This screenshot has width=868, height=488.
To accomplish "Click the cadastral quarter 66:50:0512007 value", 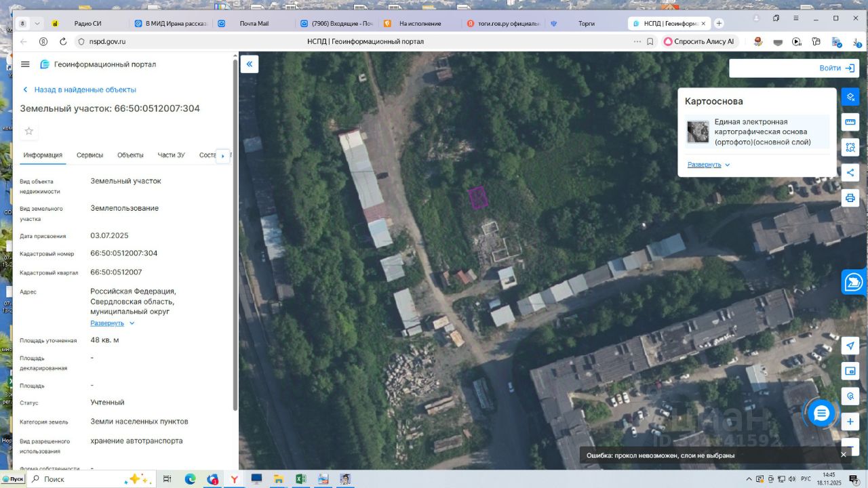I will (x=116, y=272).
